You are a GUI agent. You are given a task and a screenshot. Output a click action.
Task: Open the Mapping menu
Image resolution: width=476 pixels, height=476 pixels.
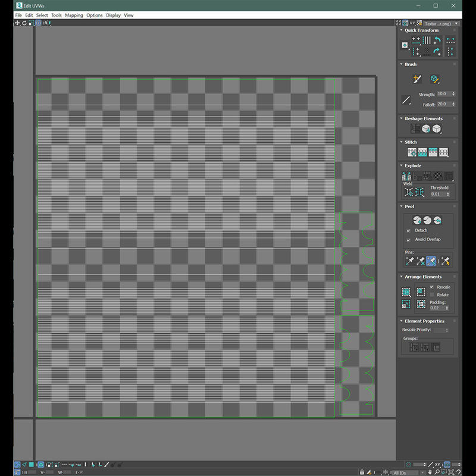74,15
